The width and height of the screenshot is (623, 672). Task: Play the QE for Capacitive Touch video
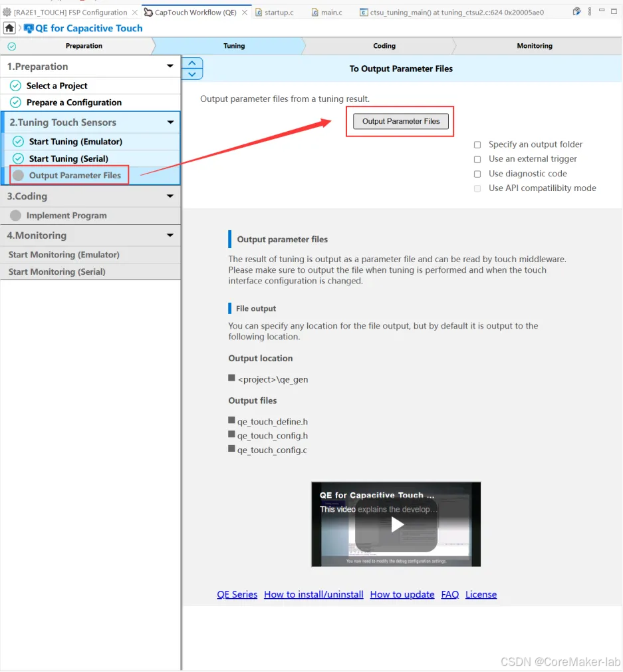(x=396, y=524)
